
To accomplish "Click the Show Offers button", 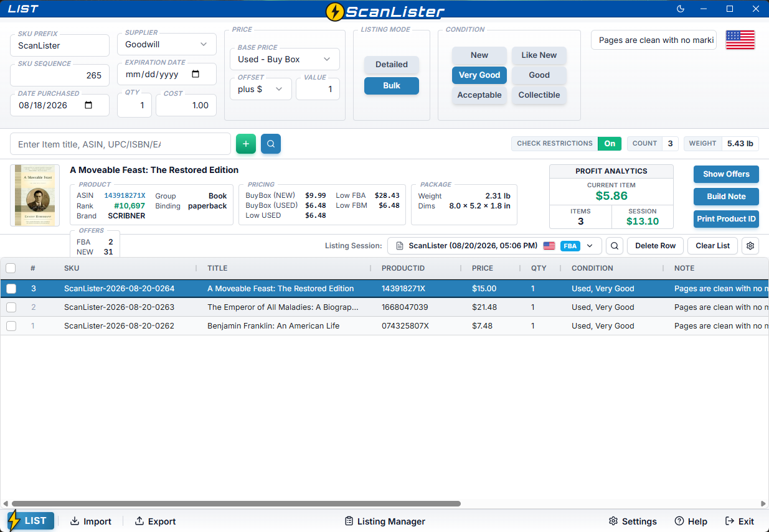I will click(x=726, y=174).
